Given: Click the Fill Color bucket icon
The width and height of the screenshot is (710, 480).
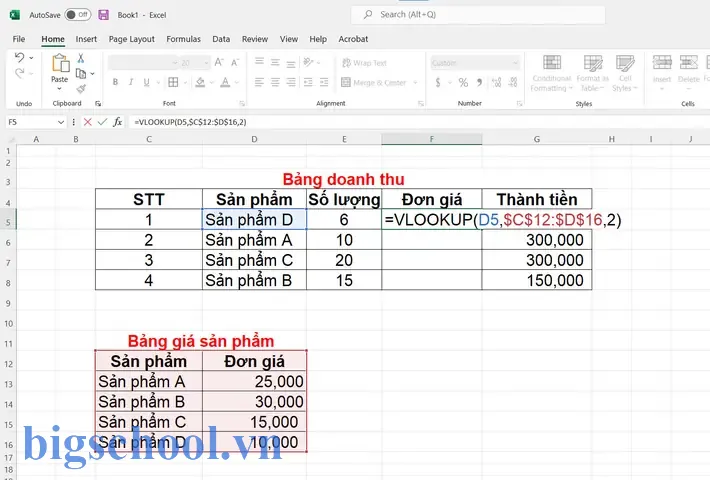Looking at the screenshot, I should tap(200, 82).
